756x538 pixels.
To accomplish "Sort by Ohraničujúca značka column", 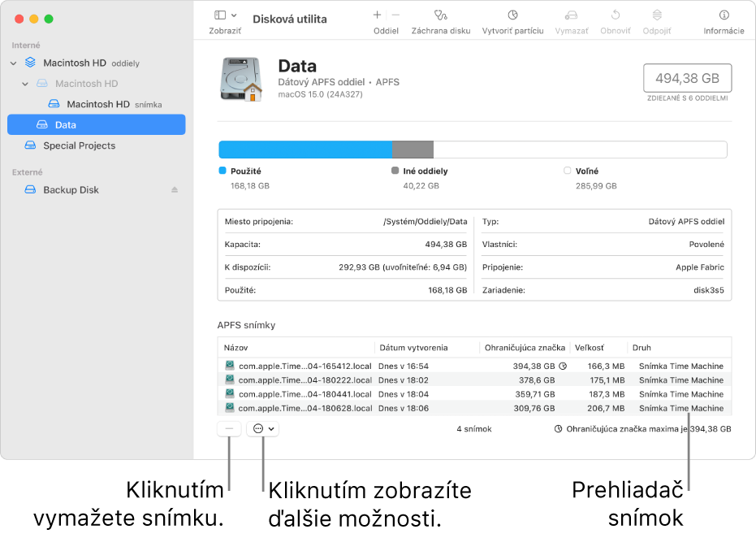I will tap(525, 347).
